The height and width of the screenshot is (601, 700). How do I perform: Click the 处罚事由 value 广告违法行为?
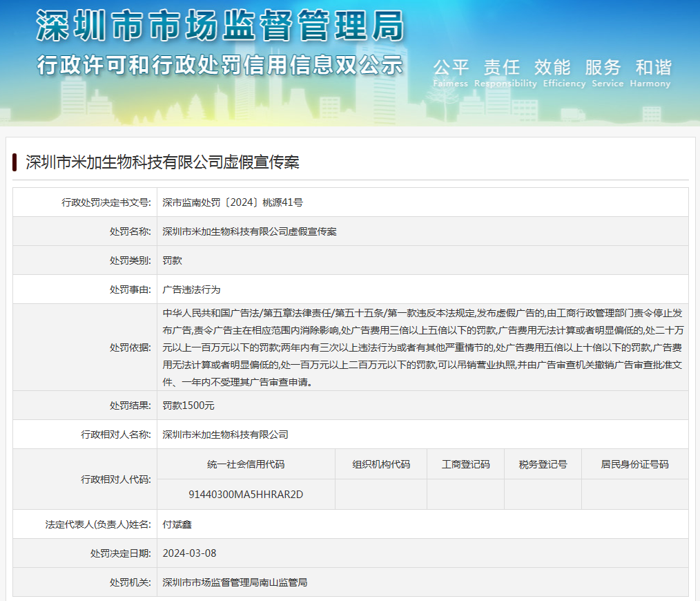tap(191, 289)
